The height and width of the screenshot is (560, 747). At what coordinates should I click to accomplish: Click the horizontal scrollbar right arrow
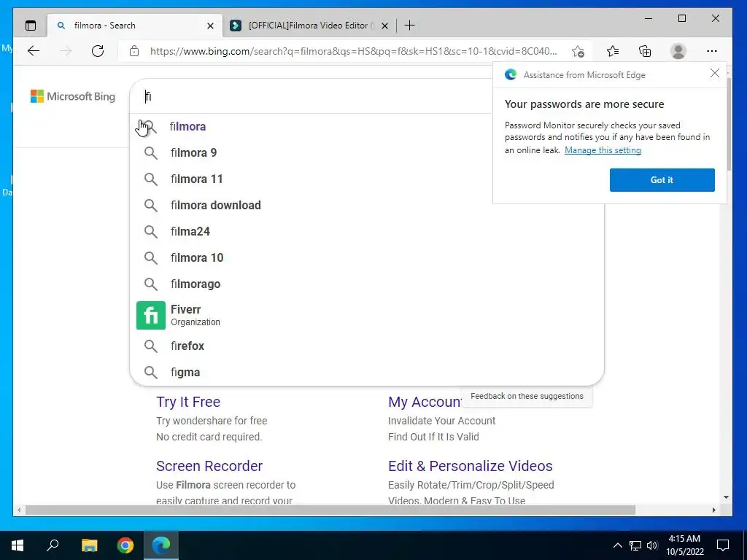point(713,510)
